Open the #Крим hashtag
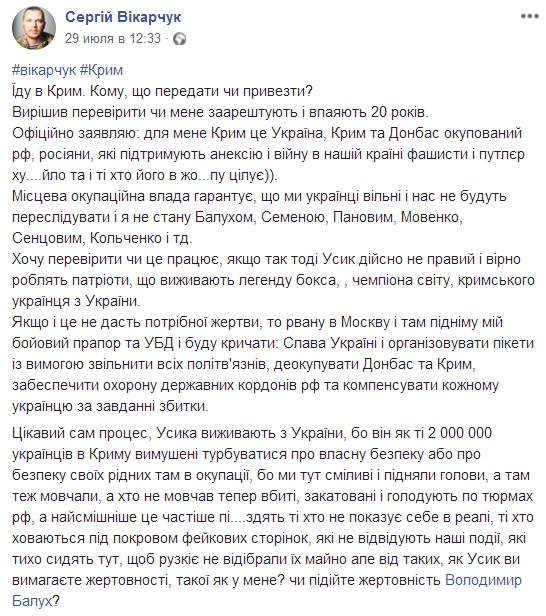The height and width of the screenshot is (616, 546). [101, 70]
